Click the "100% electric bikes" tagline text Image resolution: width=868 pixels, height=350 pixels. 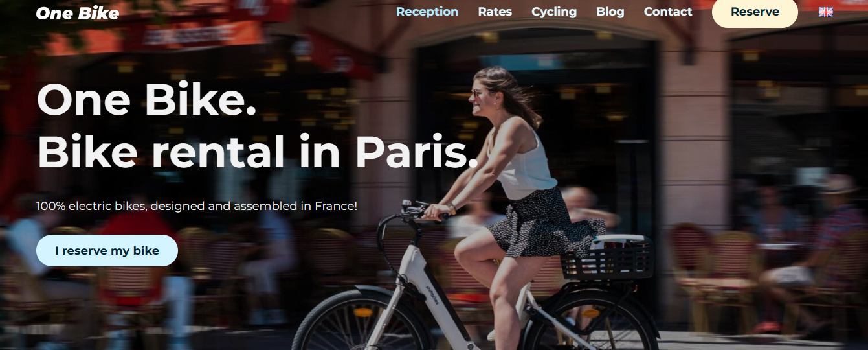(197, 206)
